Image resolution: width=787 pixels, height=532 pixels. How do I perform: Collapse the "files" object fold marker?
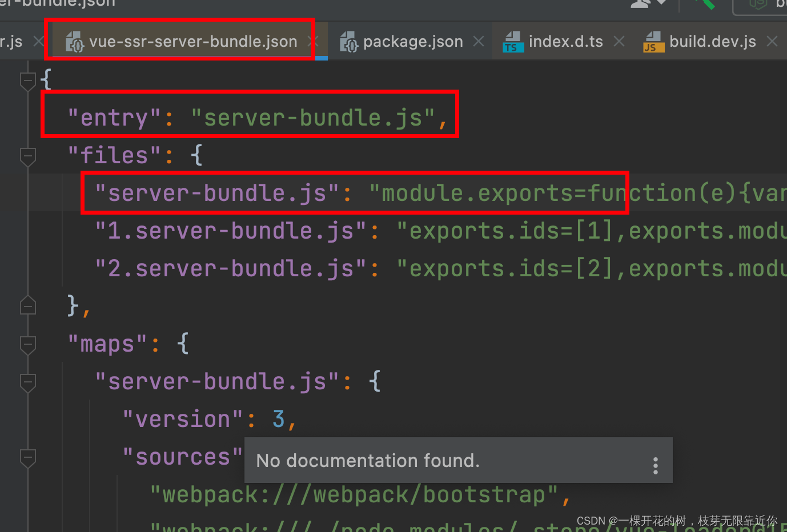point(27,156)
